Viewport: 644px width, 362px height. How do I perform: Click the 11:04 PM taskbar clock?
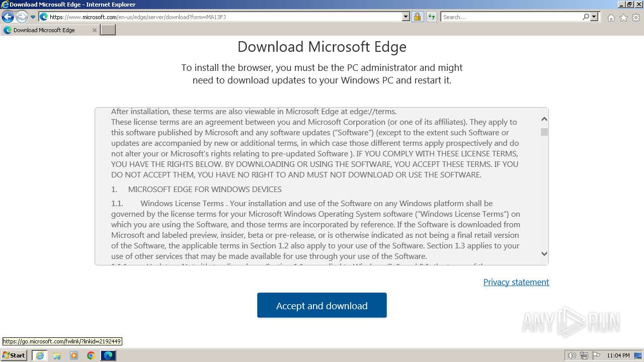(618, 355)
